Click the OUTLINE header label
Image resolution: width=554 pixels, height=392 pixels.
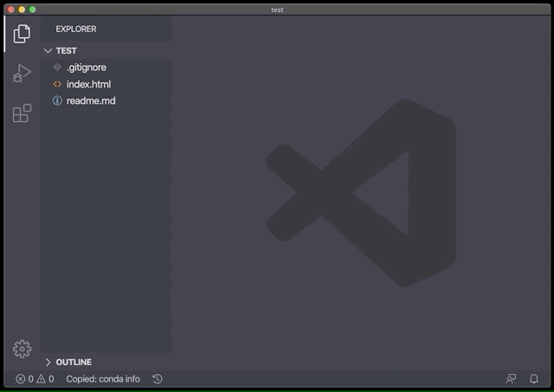74,362
